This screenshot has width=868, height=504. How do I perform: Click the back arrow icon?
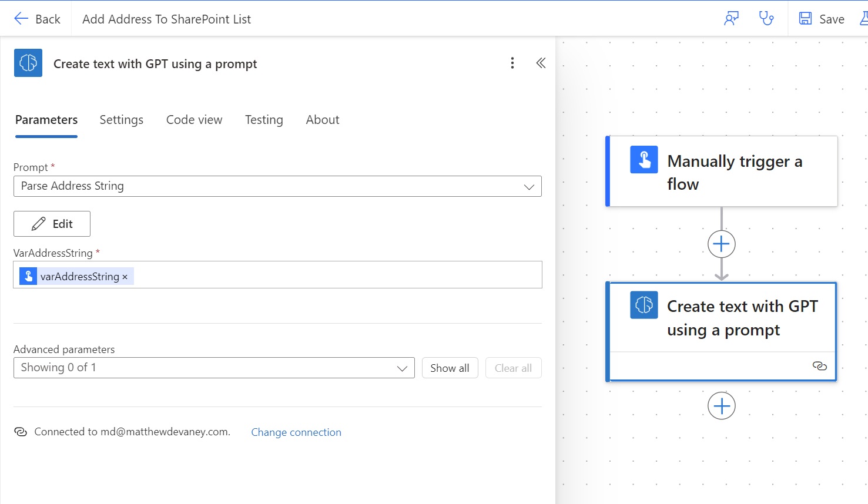tap(21, 18)
